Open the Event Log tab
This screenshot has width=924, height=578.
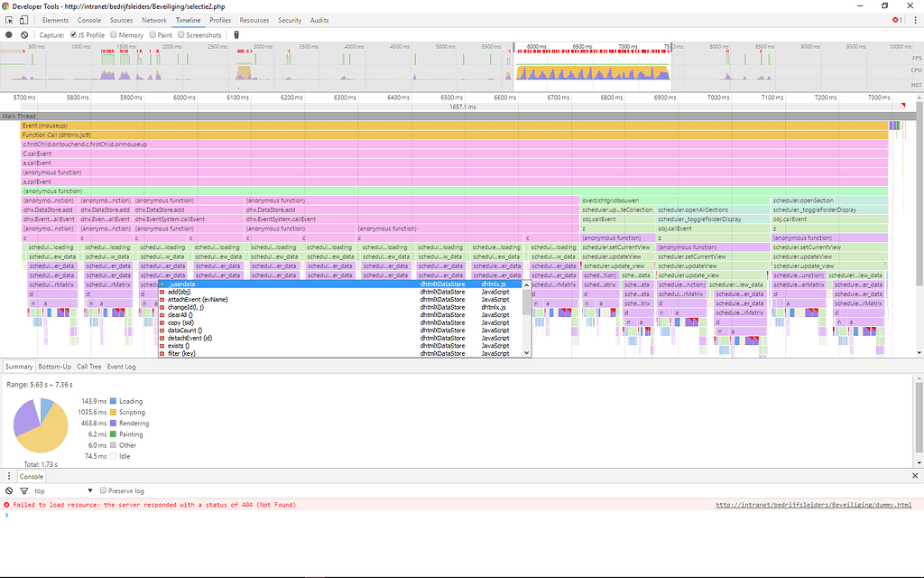122,367
